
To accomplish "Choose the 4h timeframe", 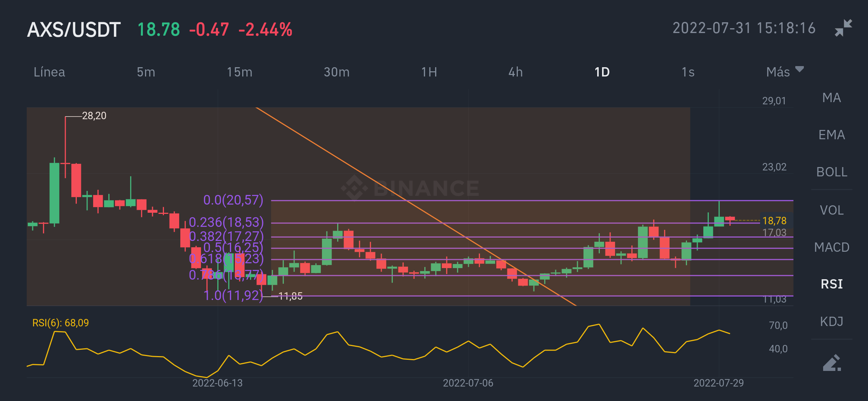I will click(515, 72).
